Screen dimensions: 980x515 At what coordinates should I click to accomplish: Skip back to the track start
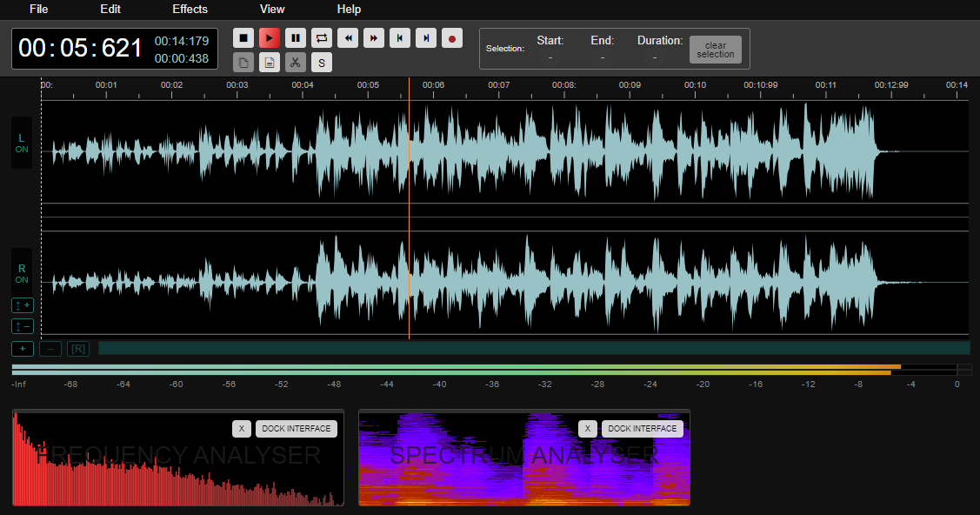(399, 37)
